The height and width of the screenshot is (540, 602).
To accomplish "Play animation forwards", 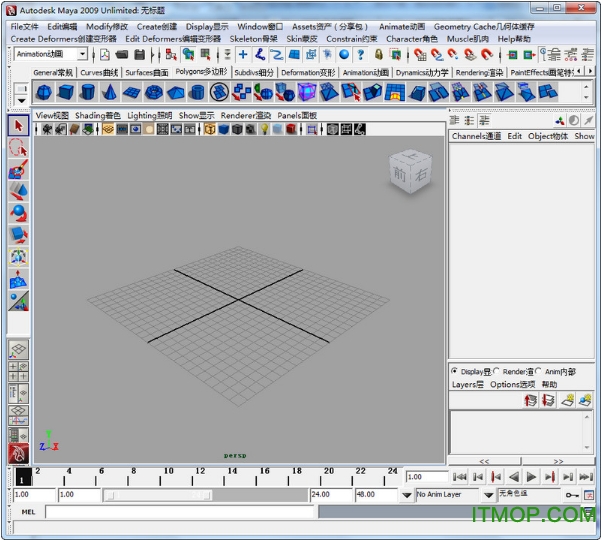I will tap(531, 477).
